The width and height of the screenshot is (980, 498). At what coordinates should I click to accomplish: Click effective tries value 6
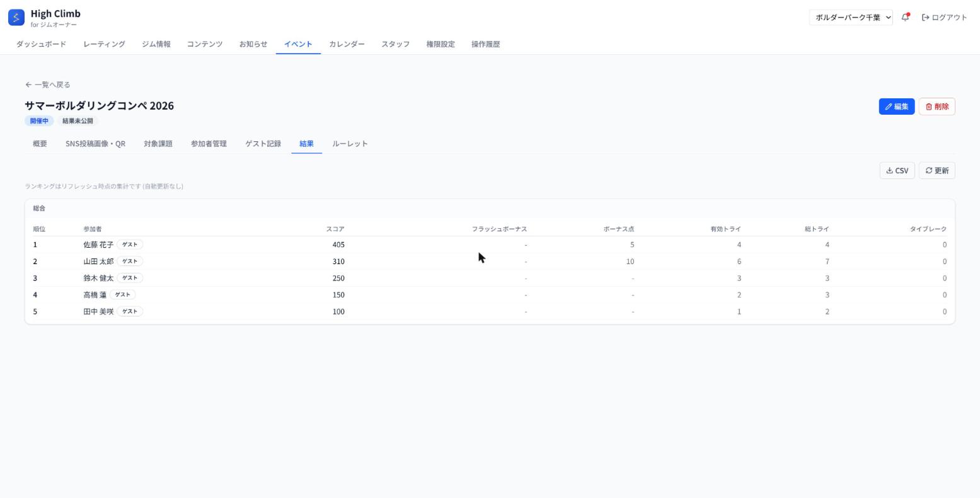click(x=739, y=262)
